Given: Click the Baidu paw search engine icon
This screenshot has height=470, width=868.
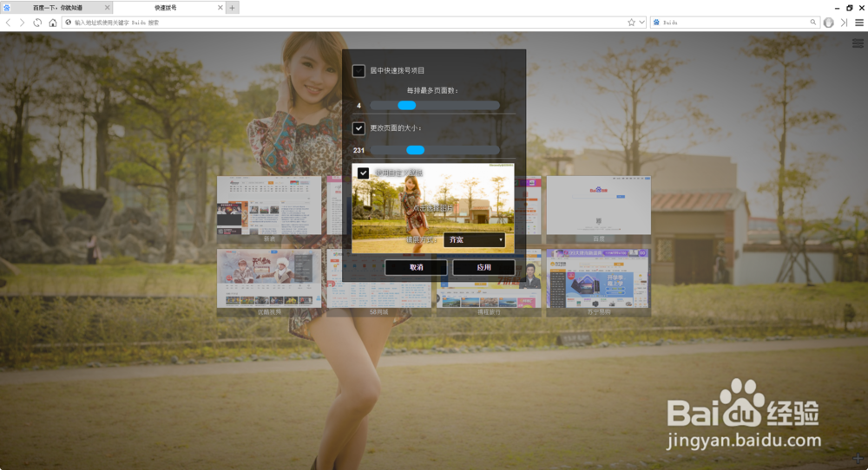Looking at the screenshot, I should tap(656, 23).
